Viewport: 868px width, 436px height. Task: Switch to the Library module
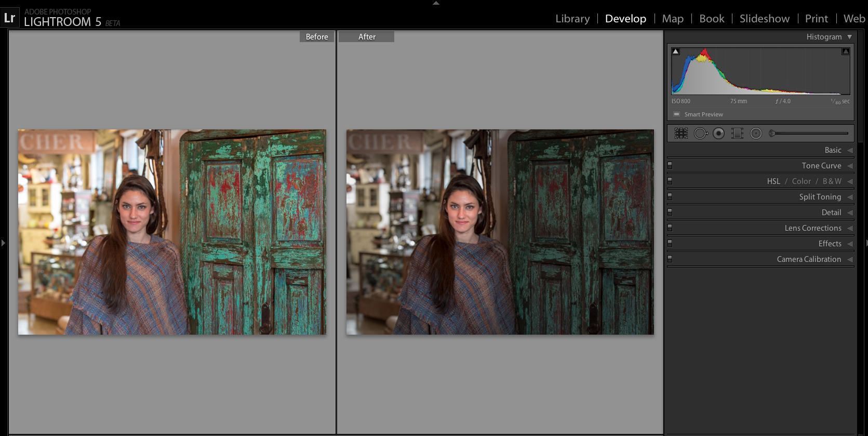click(572, 19)
